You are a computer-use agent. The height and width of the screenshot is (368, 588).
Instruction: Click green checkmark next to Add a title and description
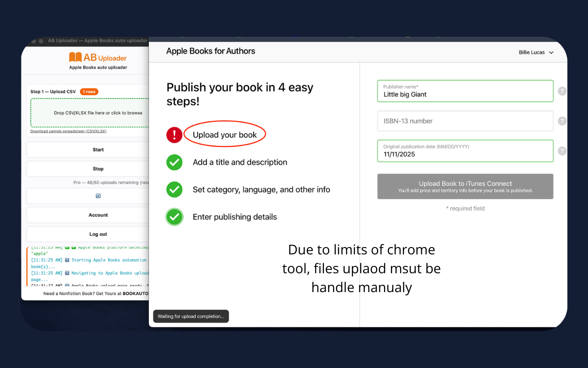[x=174, y=162]
